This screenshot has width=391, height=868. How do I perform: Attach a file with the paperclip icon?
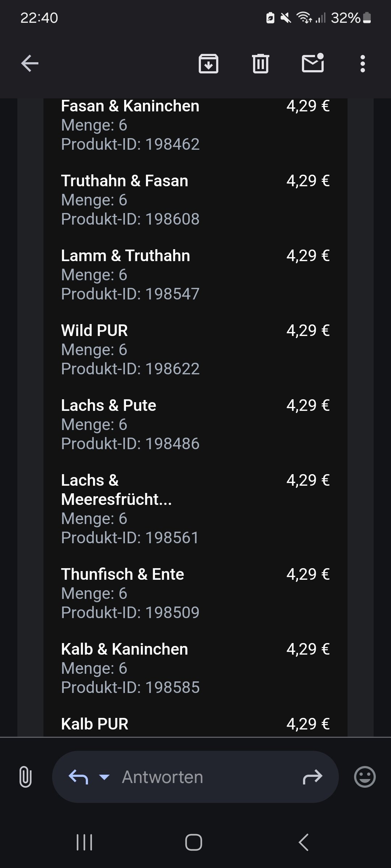[25, 776]
